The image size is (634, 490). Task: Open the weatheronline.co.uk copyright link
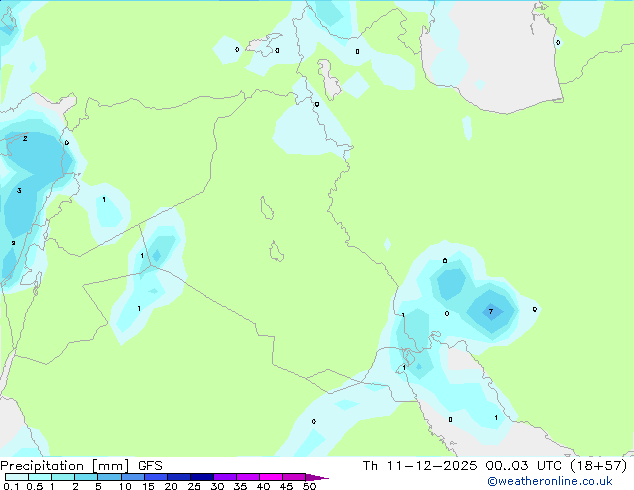click(x=549, y=481)
